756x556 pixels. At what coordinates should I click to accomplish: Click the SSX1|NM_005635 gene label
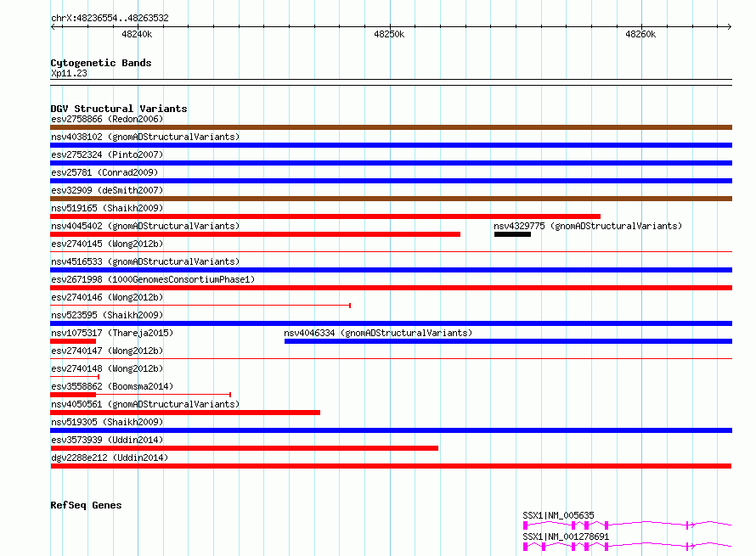[x=558, y=515]
